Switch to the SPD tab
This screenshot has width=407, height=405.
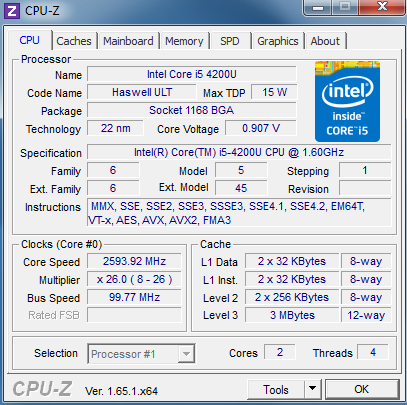[x=230, y=41]
